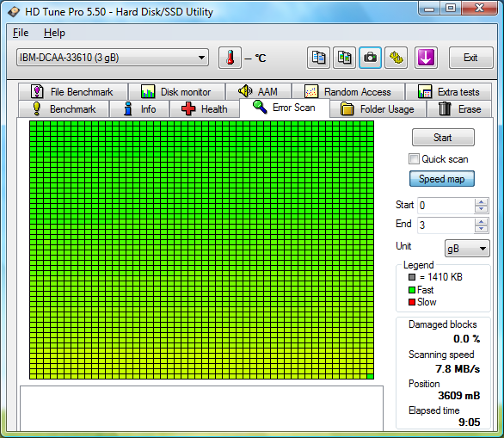Enable the Quick scan checkbox
This screenshot has height=438, width=504.
[414, 159]
